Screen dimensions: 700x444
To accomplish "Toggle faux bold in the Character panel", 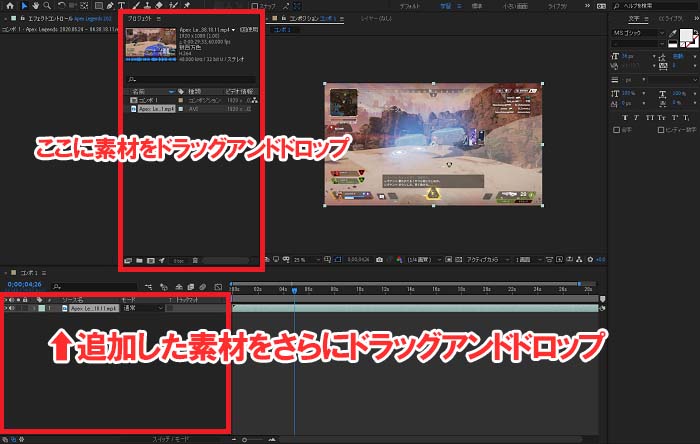I will coord(625,118).
